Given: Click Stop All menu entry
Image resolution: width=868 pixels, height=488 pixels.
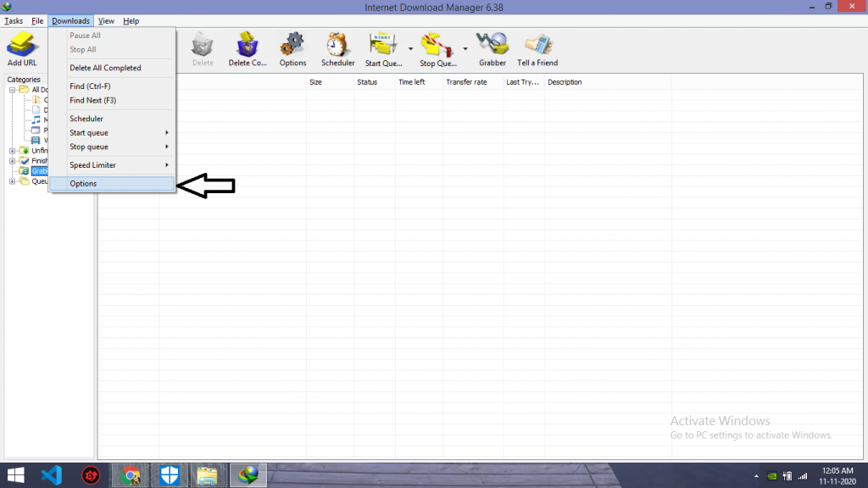Looking at the screenshot, I should 113,49.
